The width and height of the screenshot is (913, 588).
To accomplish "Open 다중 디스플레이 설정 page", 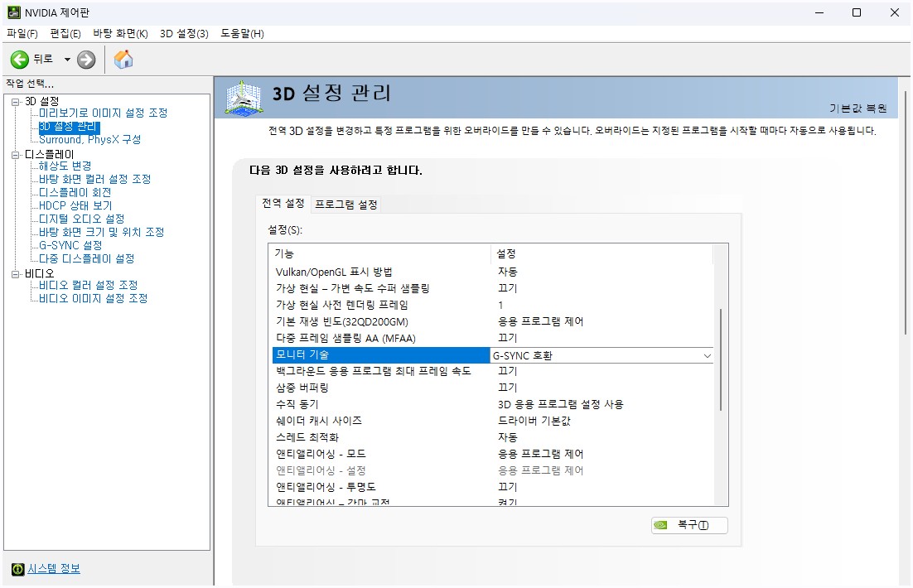I will tap(87, 258).
